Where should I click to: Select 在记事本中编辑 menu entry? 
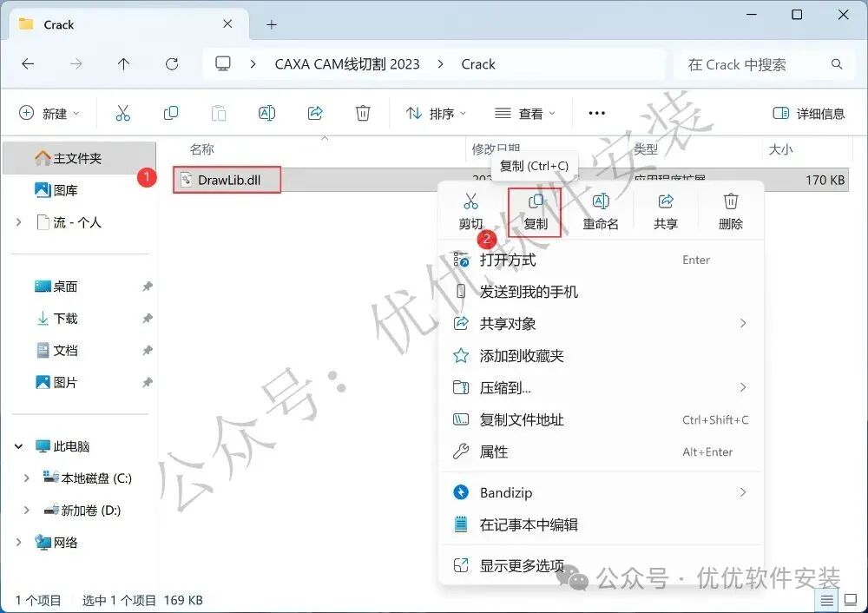click(x=601, y=524)
